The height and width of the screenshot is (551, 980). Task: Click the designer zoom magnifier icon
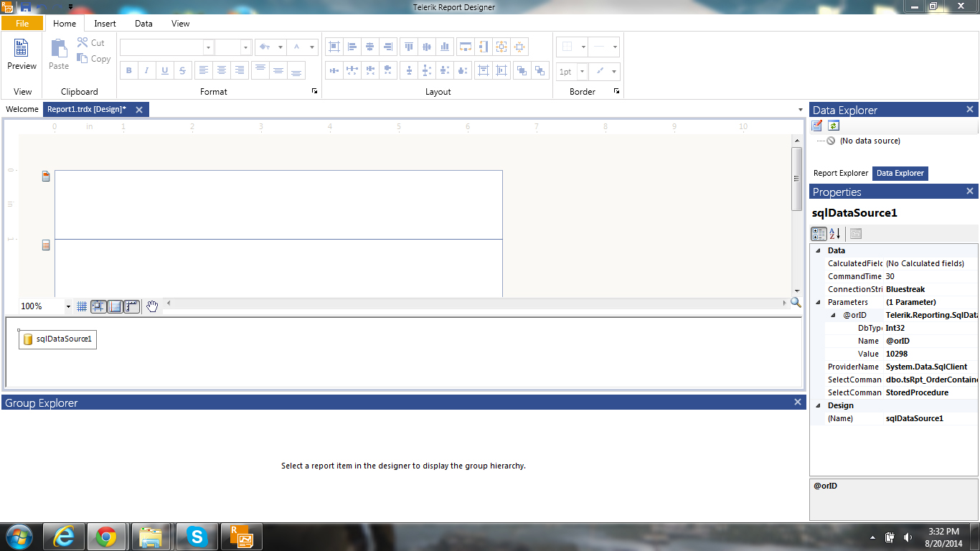(x=795, y=303)
